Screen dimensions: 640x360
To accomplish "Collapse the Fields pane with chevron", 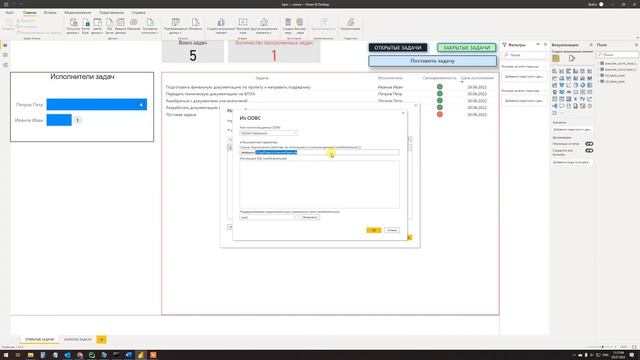I will pos(636,44).
